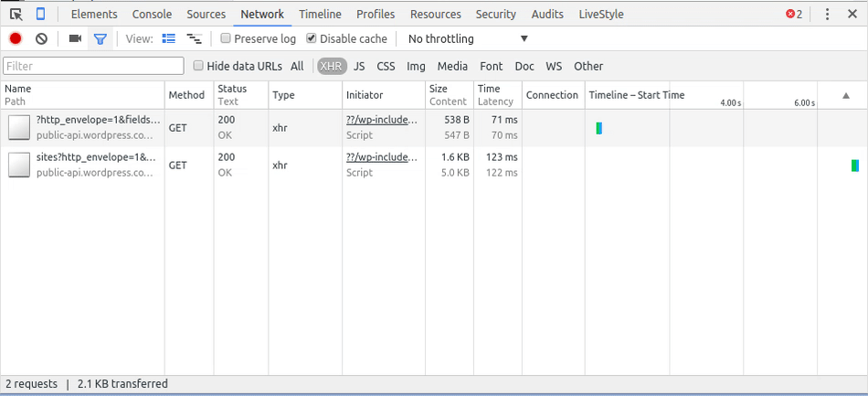The height and width of the screenshot is (396, 868).
Task: Uncheck the Disable cache checkbox
Action: [312, 38]
